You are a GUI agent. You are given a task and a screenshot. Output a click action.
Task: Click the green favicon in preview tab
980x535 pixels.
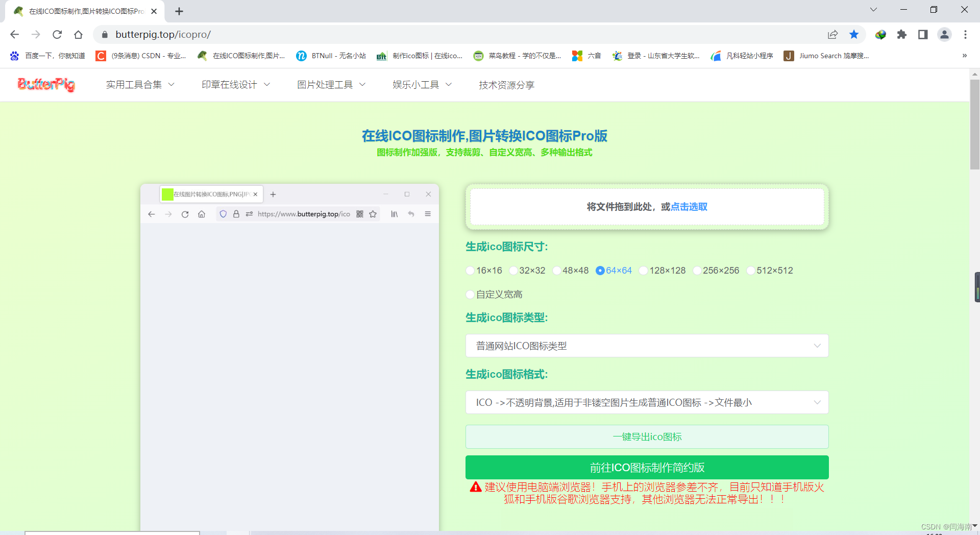(x=167, y=194)
